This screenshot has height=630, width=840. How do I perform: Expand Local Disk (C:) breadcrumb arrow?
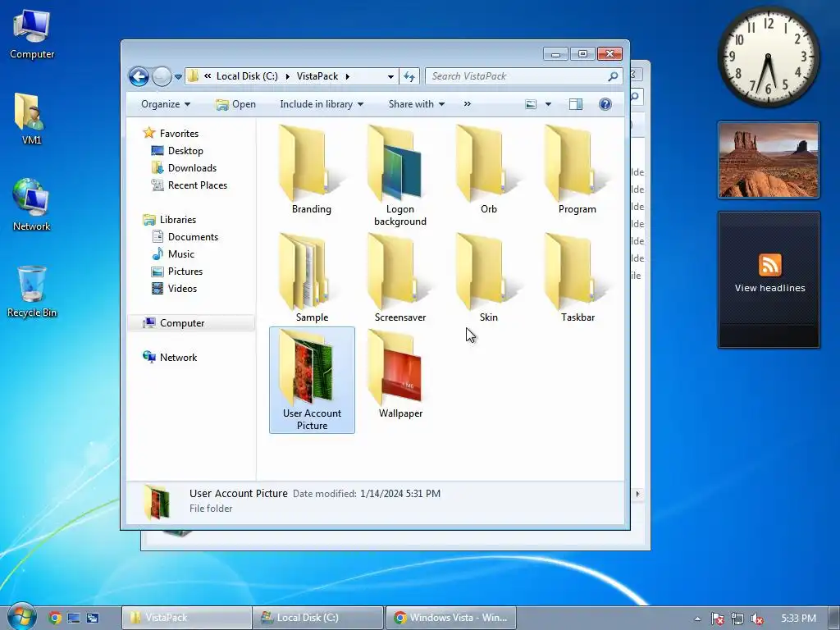click(x=287, y=76)
